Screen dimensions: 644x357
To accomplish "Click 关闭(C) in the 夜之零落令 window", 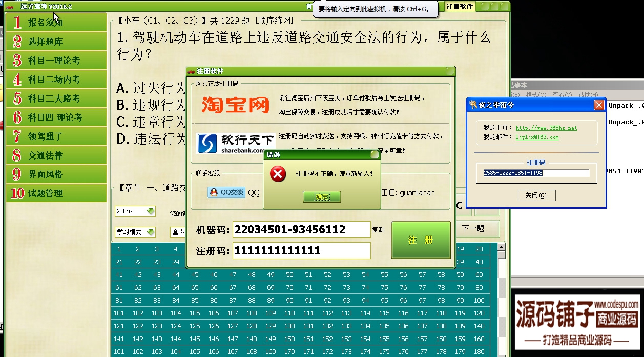I will [536, 195].
